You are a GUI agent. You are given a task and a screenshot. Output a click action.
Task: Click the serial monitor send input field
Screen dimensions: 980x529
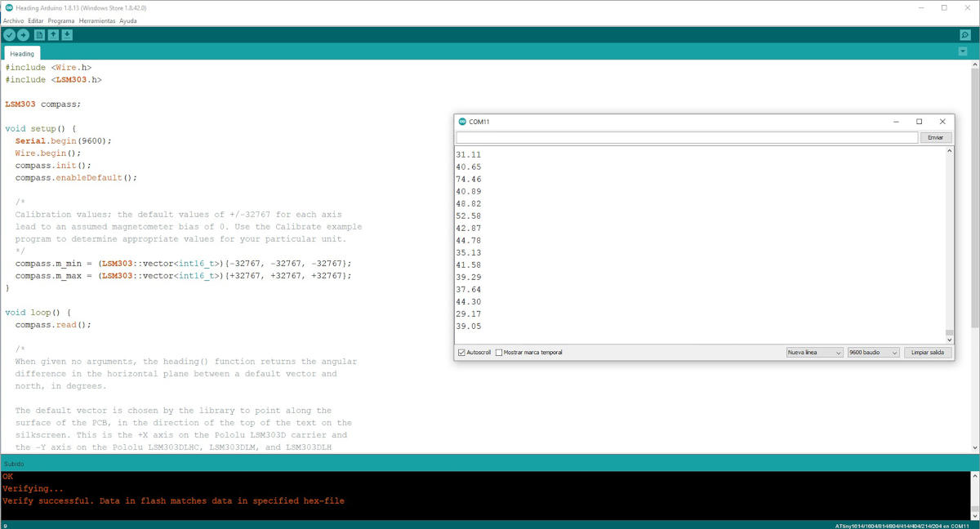[x=687, y=138]
